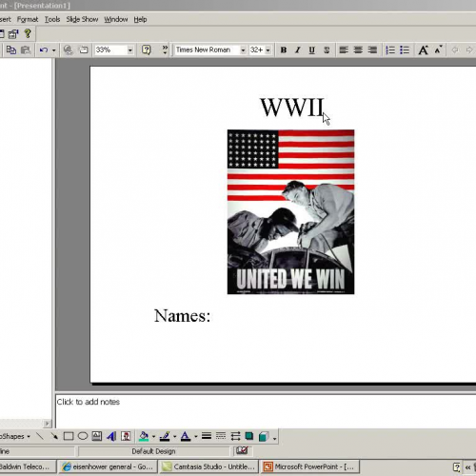Click the Fill Color paint bucket
The image size is (476, 476).
click(x=144, y=437)
